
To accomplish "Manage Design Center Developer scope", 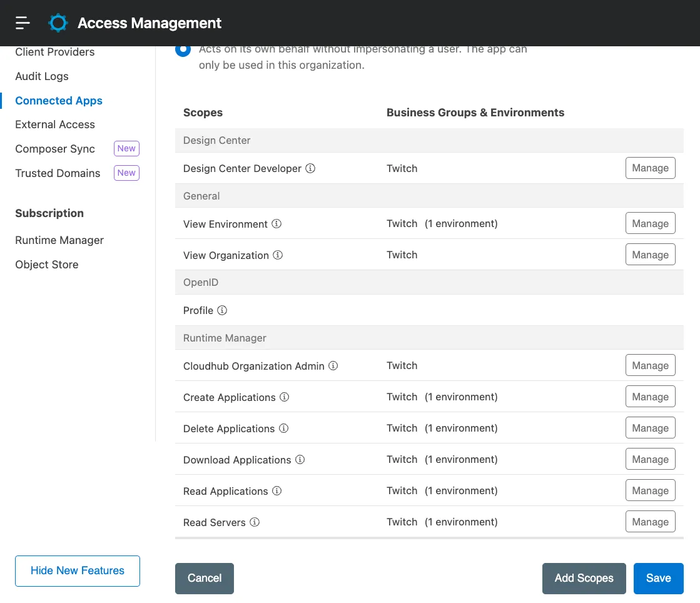I will pos(650,168).
